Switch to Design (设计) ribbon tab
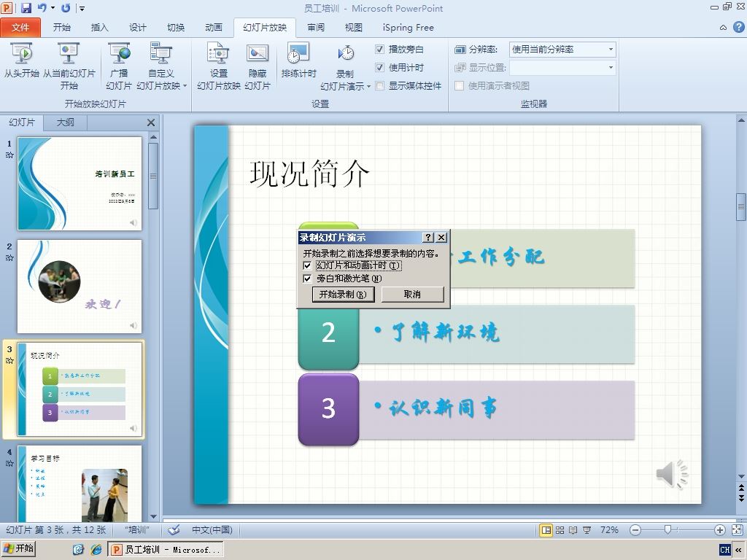 coord(138,28)
